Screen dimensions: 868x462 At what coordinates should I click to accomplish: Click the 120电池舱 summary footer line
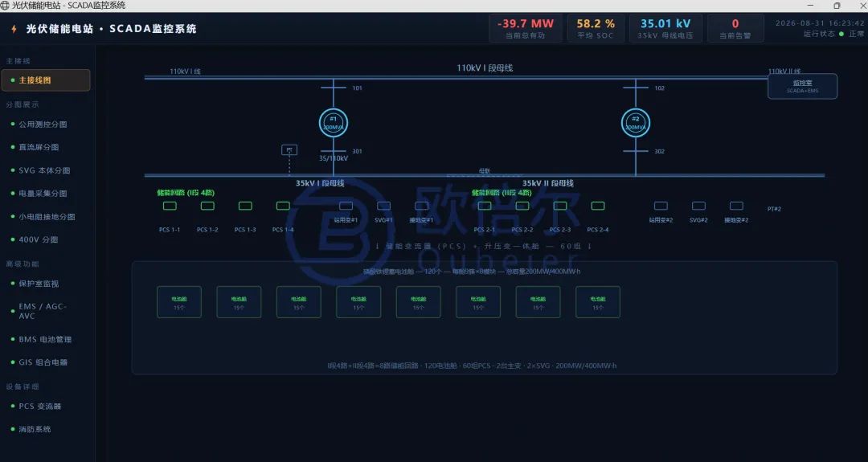(472, 366)
